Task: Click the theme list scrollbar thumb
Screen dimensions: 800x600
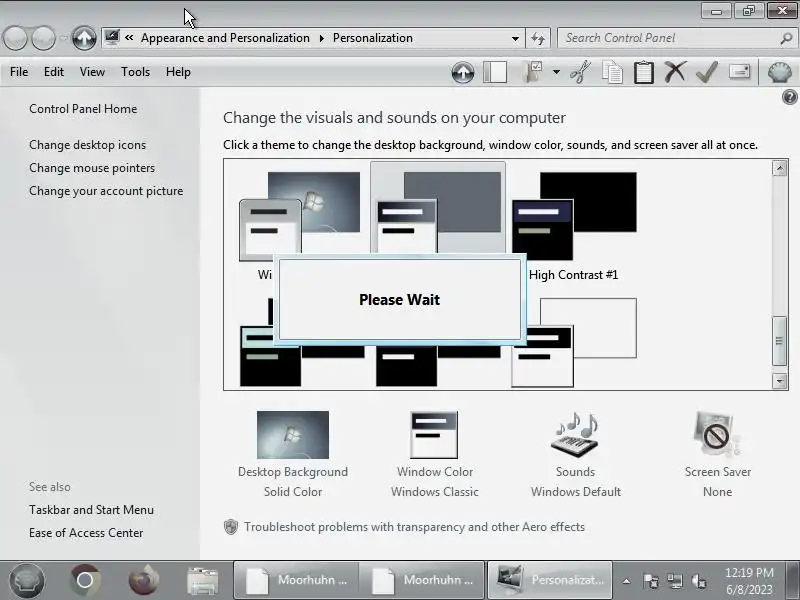Action: tap(779, 341)
